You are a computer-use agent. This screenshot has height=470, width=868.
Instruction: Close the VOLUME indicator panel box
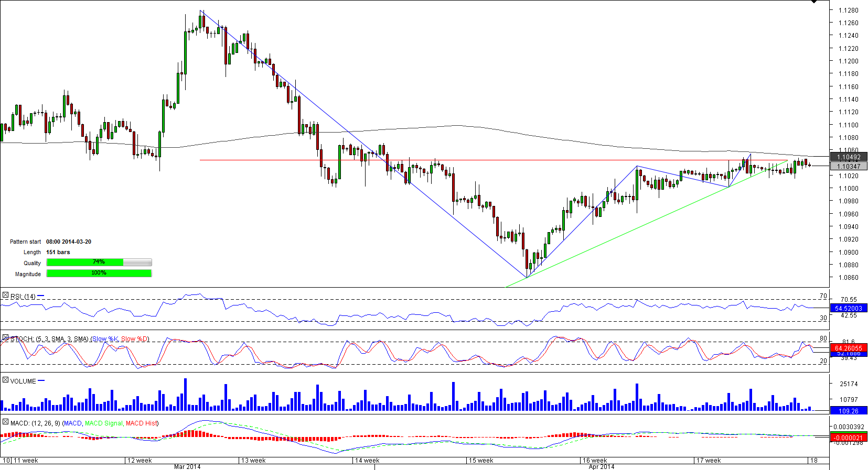pyautogui.click(x=5, y=380)
